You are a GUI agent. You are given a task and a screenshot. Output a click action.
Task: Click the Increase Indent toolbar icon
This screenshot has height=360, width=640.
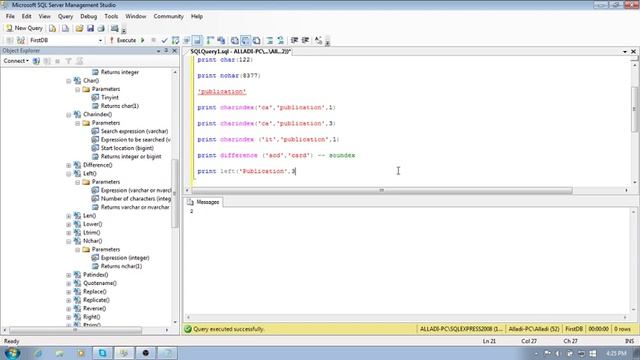305,40
